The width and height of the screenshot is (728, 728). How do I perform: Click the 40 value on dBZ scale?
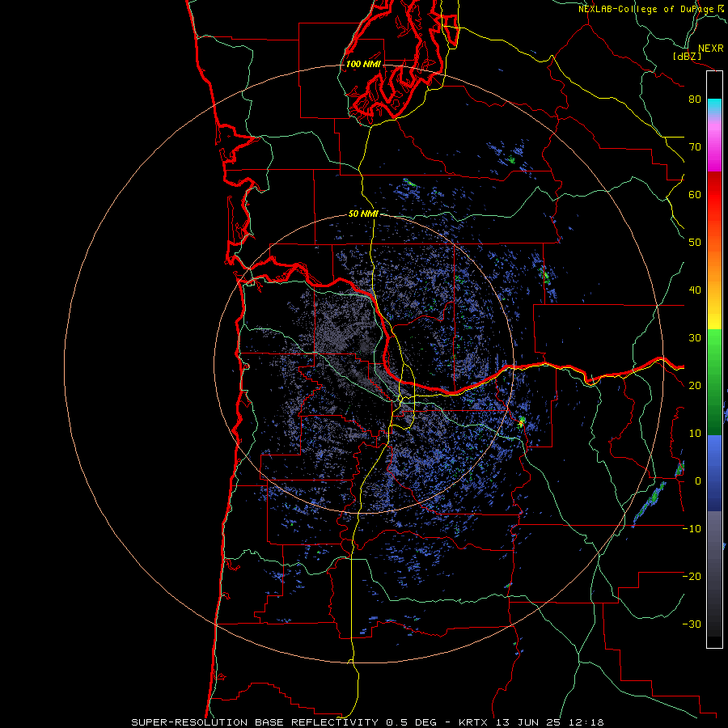tap(695, 290)
